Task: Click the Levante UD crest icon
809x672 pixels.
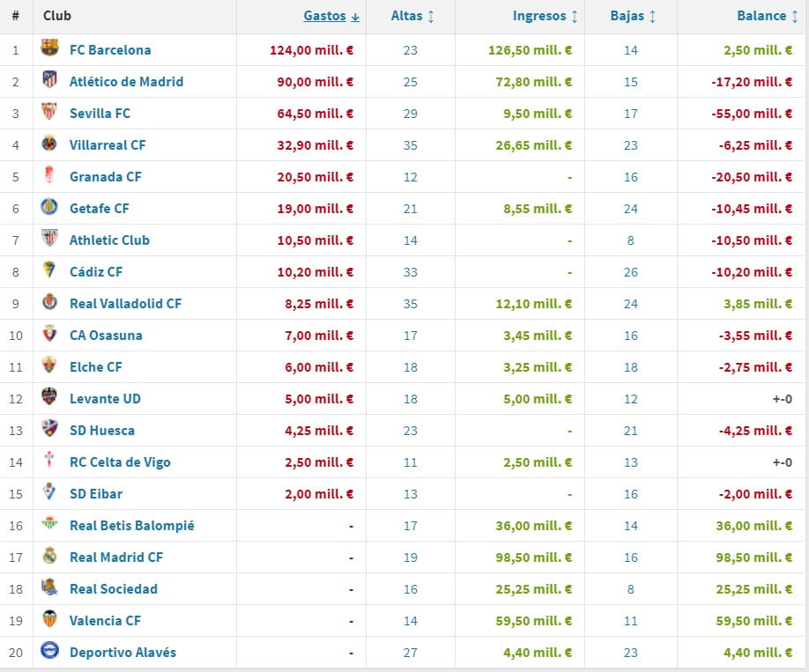Action: (49, 396)
